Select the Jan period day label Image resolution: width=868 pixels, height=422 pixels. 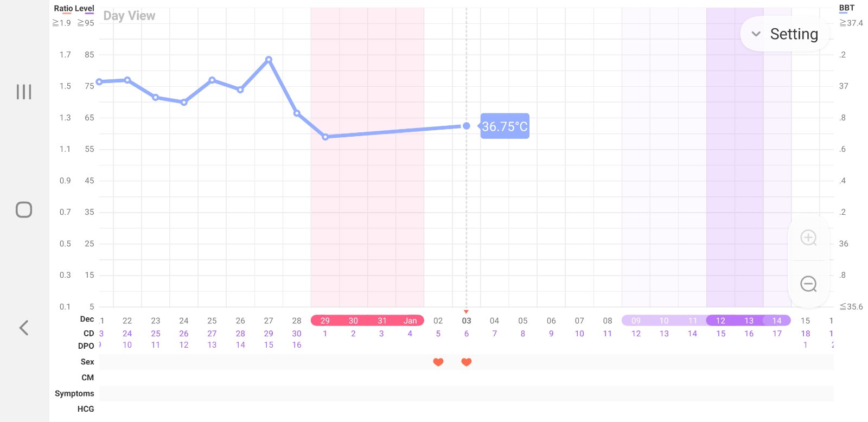[x=410, y=321]
